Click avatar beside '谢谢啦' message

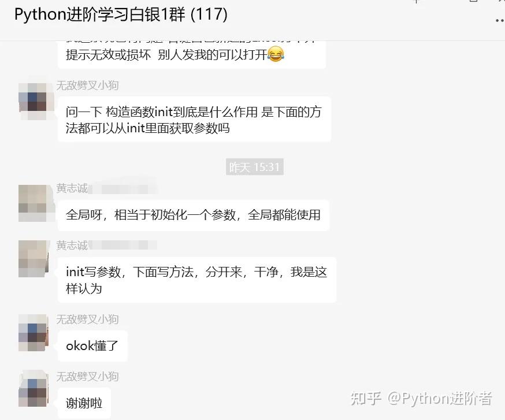click(x=33, y=388)
